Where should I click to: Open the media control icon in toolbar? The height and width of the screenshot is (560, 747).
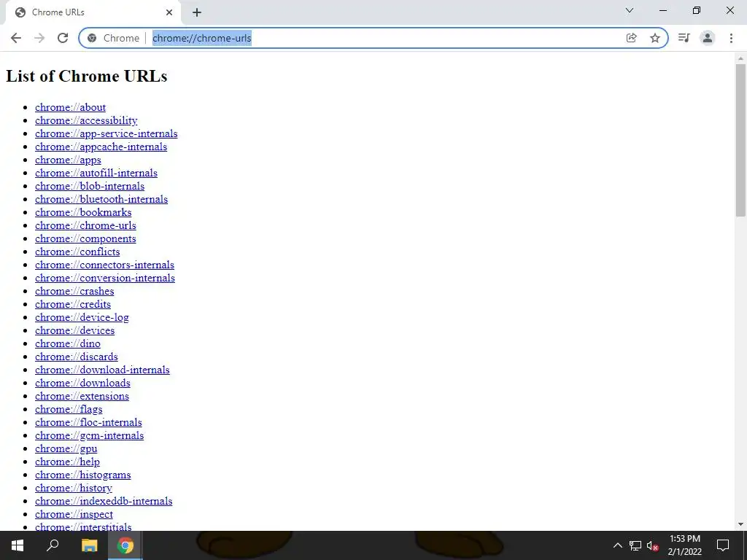point(684,38)
